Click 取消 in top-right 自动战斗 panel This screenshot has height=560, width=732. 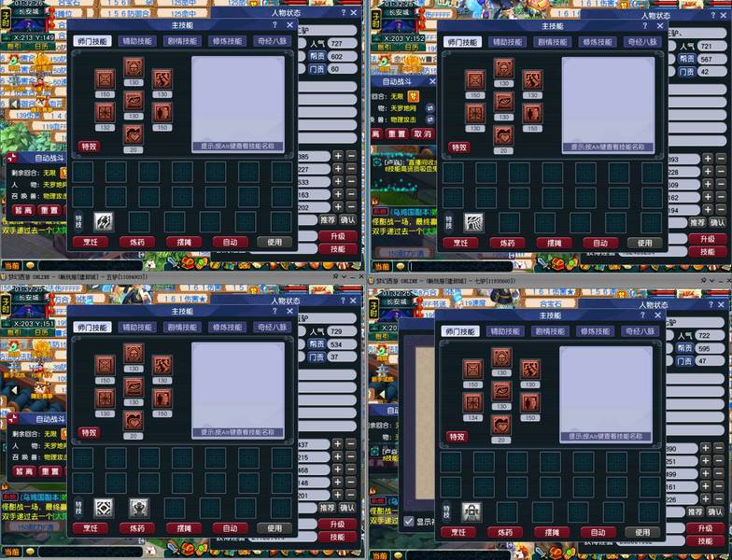click(x=423, y=134)
